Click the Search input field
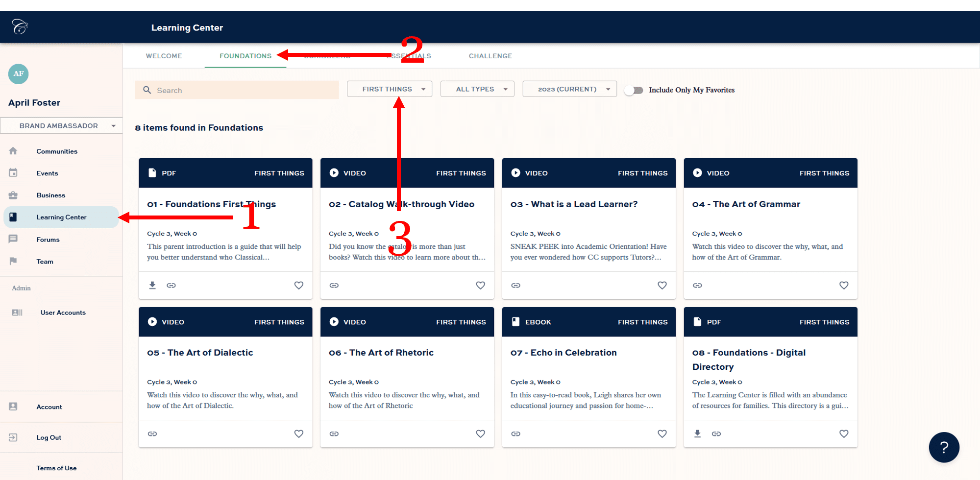 tap(237, 90)
